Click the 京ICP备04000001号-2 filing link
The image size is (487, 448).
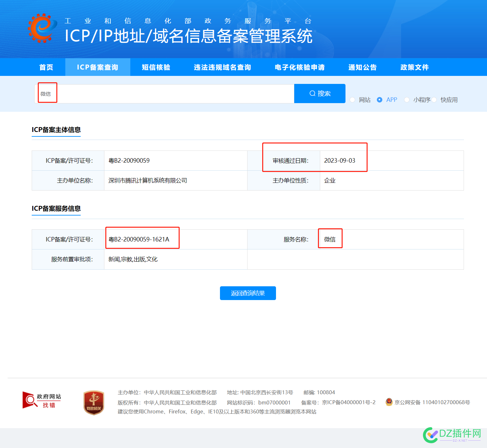tap(349, 402)
